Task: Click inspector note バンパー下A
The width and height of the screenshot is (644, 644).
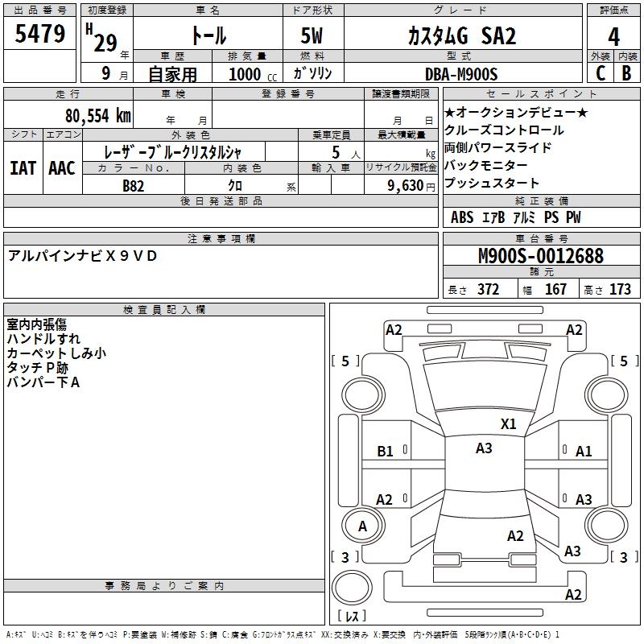Action: (43, 382)
